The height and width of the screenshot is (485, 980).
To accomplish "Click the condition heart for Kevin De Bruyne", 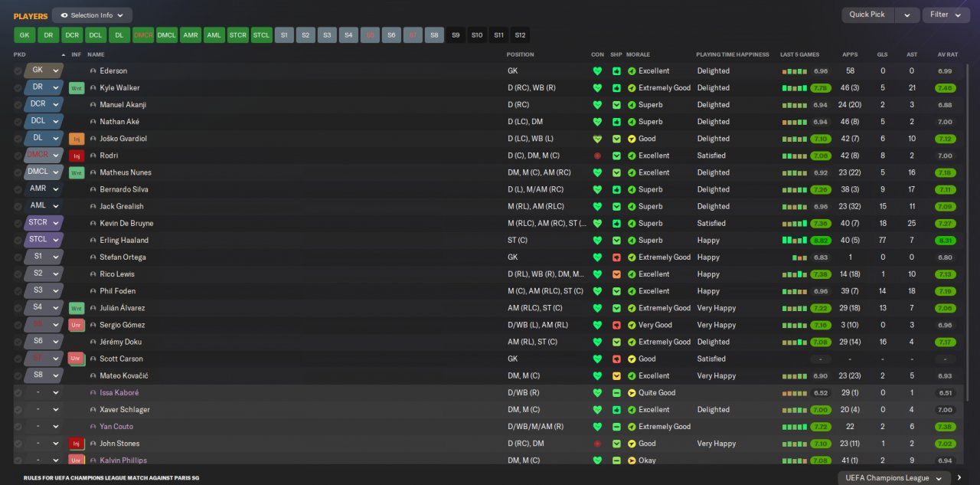I will click(597, 224).
